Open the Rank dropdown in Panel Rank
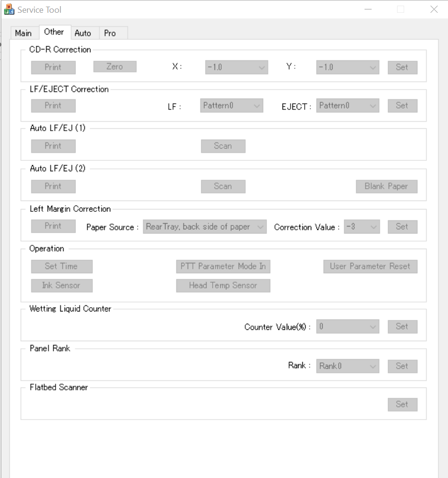Image resolution: width=448 pixels, height=478 pixels. pyautogui.click(x=348, y=366)
